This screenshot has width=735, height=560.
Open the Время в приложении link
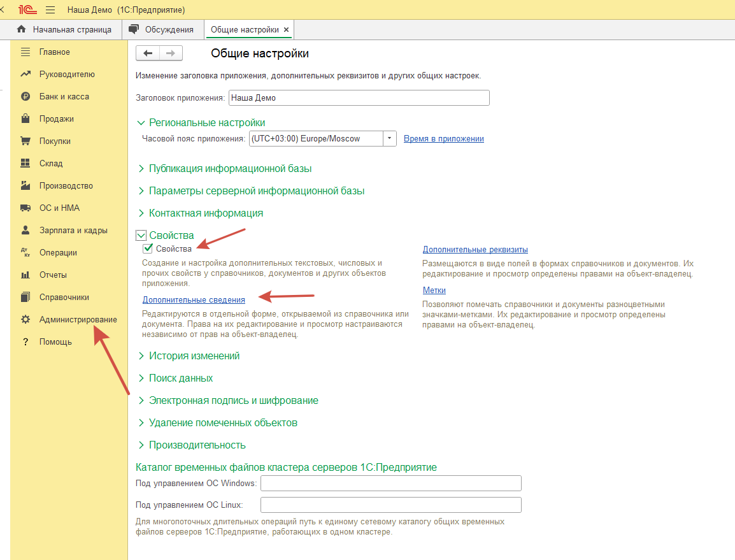[443, 139]
